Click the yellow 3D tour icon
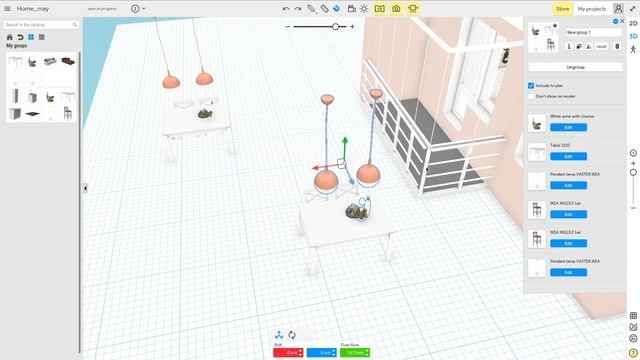The image size is (640, 360). [413, 9]
